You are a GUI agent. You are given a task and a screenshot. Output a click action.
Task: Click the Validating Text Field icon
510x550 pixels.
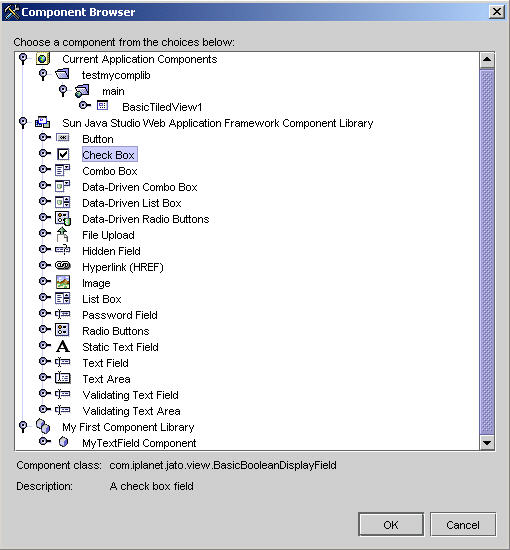[62, 394]
